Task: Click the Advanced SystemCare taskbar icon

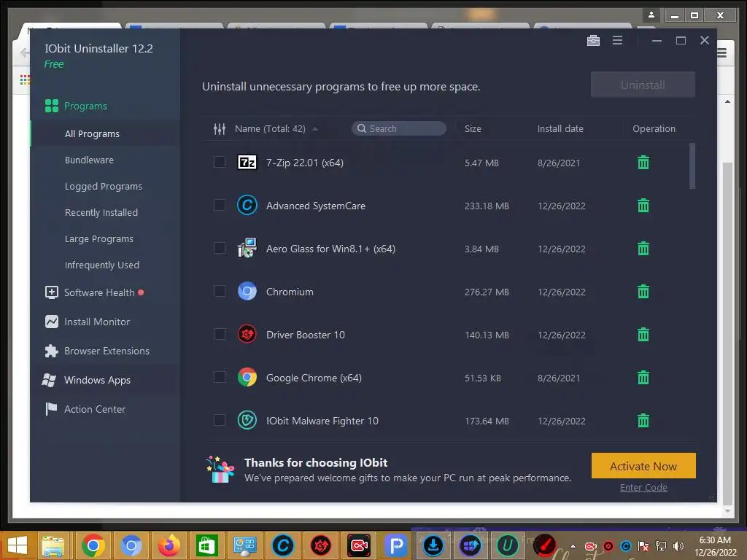Action: [282, 545]
